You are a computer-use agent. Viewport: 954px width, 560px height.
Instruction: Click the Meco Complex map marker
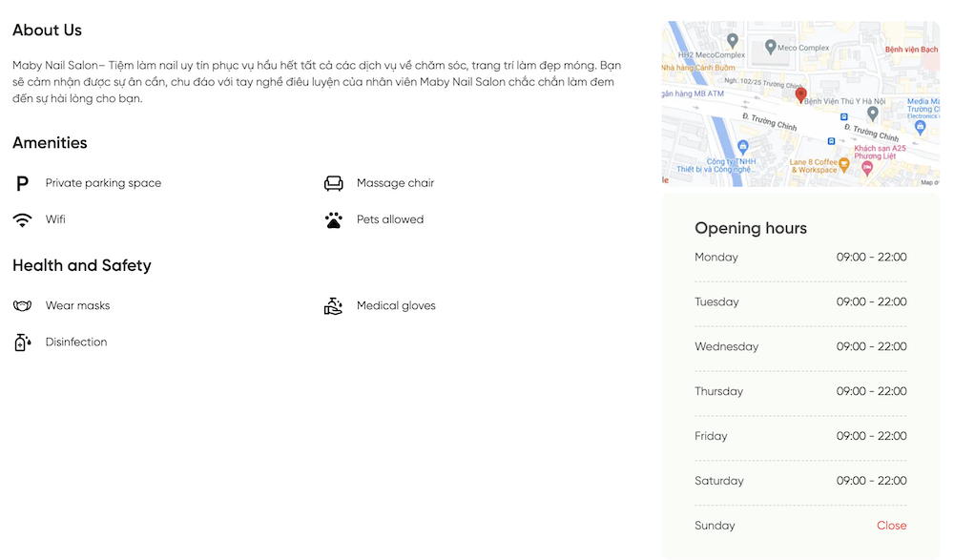(770, 46)
